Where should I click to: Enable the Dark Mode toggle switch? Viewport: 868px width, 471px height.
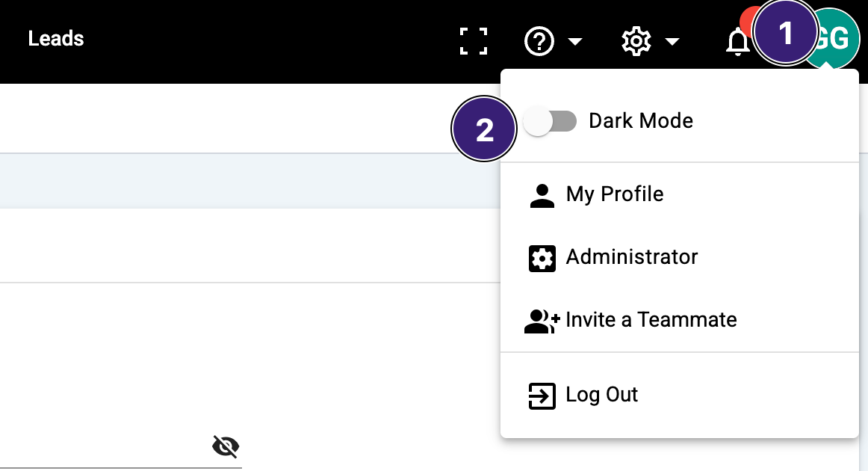point(551,121)
